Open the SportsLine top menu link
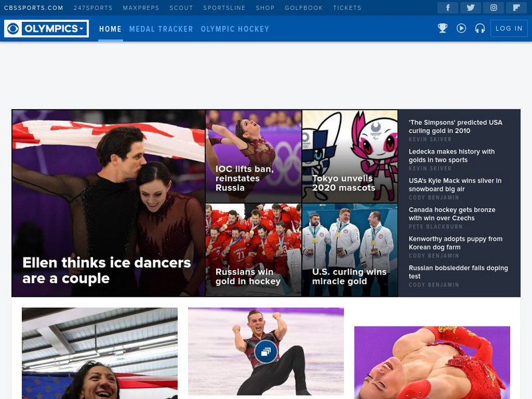Viewport: 532px width, 399px height. coord(224,8)
